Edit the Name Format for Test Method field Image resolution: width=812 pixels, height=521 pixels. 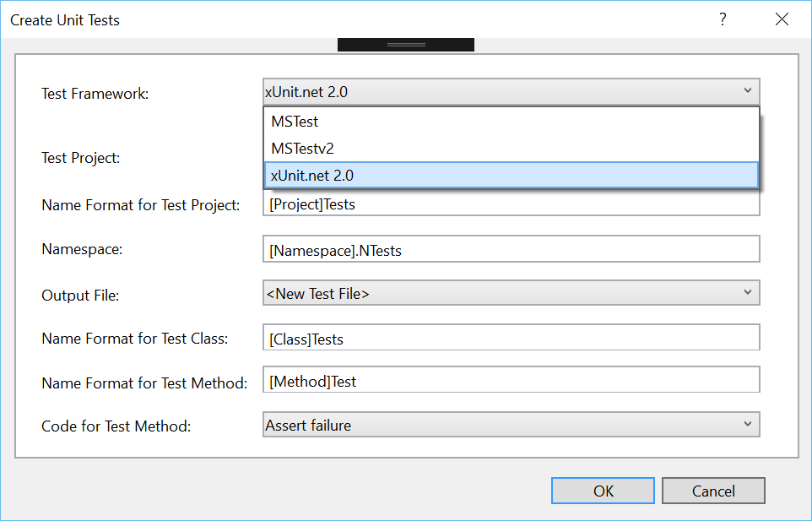(511, 381)
